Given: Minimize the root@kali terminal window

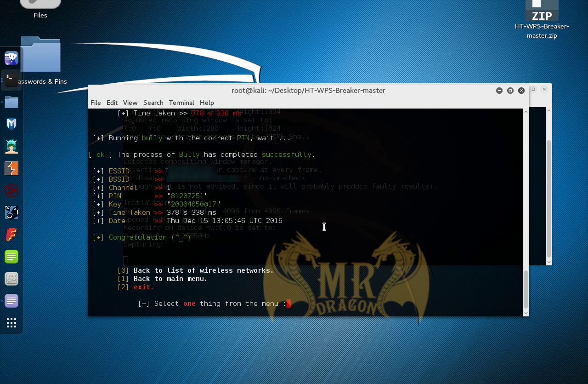Looking at the screenshot, I should pos(499,91).
